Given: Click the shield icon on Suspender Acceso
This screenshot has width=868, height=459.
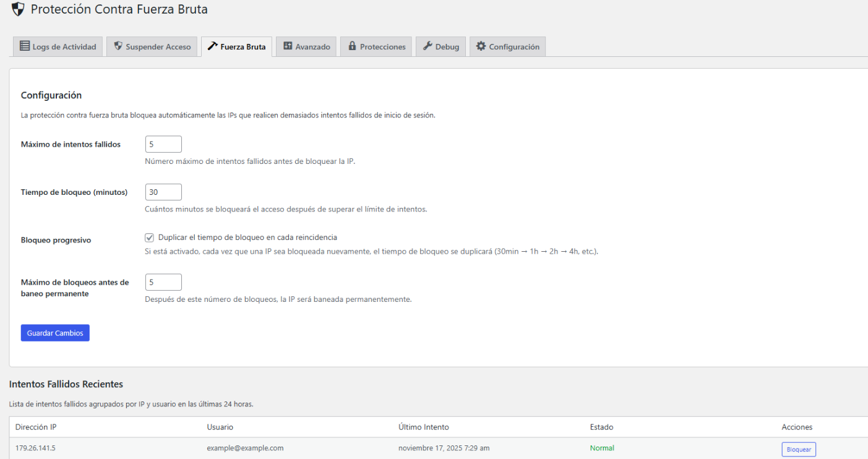Looking at the screenshot, I should point(118,46).
